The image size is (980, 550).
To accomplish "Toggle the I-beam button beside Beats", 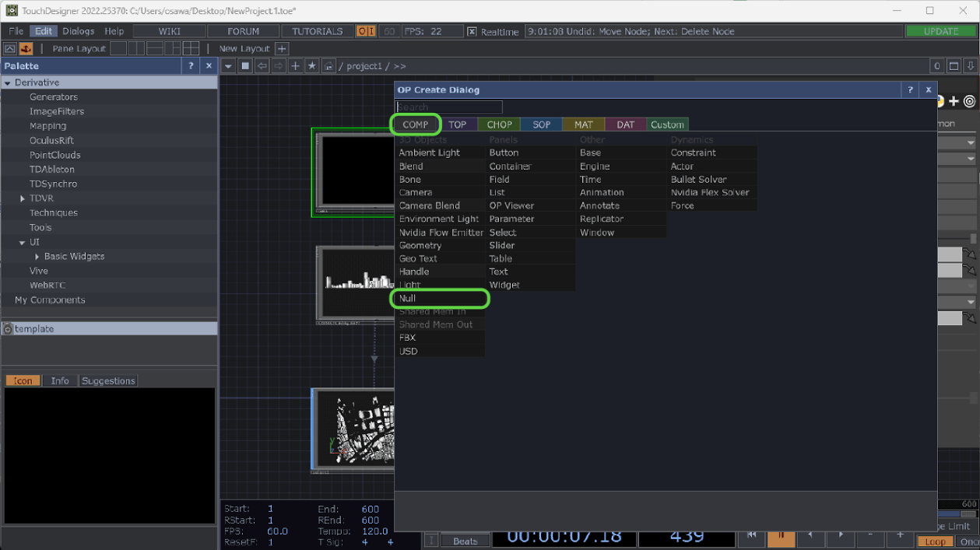I will click(431, 541).
